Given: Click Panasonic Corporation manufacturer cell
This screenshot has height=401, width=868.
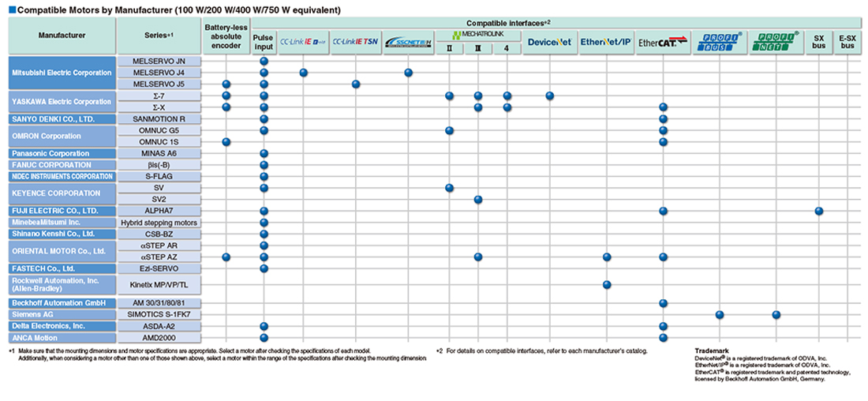Looking at the screenshot, I should coord(62,153).
